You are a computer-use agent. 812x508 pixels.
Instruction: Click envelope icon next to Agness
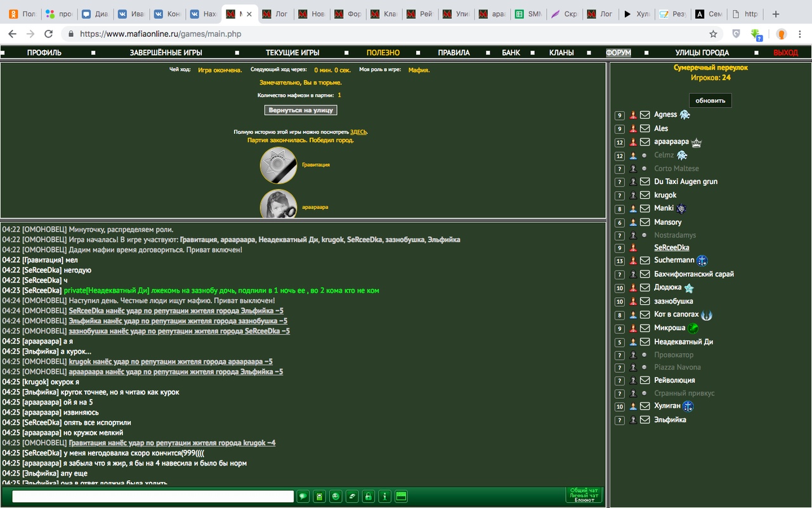[645, 115]
